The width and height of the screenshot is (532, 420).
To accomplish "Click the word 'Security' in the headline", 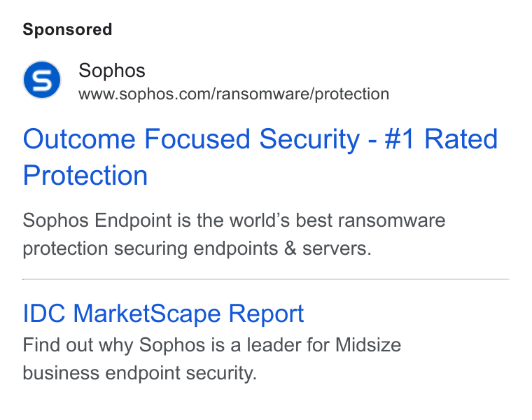I will [309, 140].
